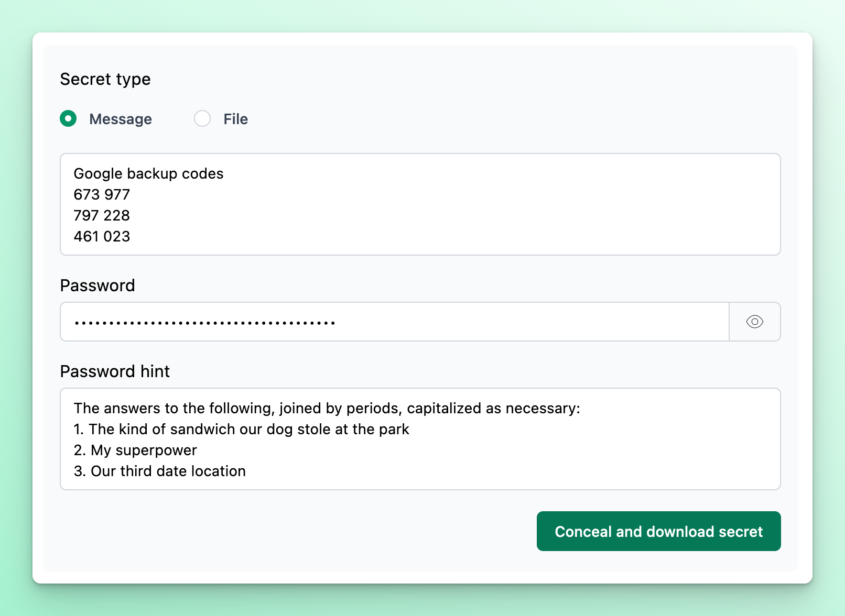Click the Conceal and download secret button
Image resolution: width=845 pixels, height=616 pixels.
pos(658,531)
